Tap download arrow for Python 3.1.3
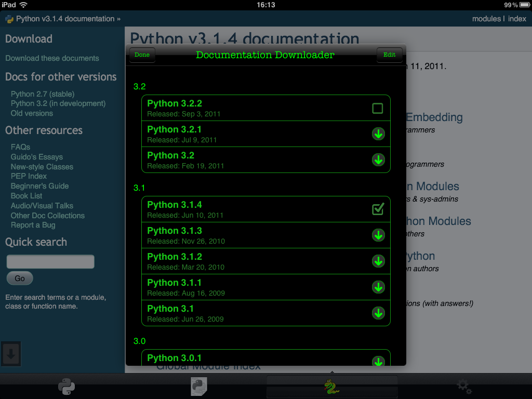Viewport: 532px width, 399px height. click(378, 235)
